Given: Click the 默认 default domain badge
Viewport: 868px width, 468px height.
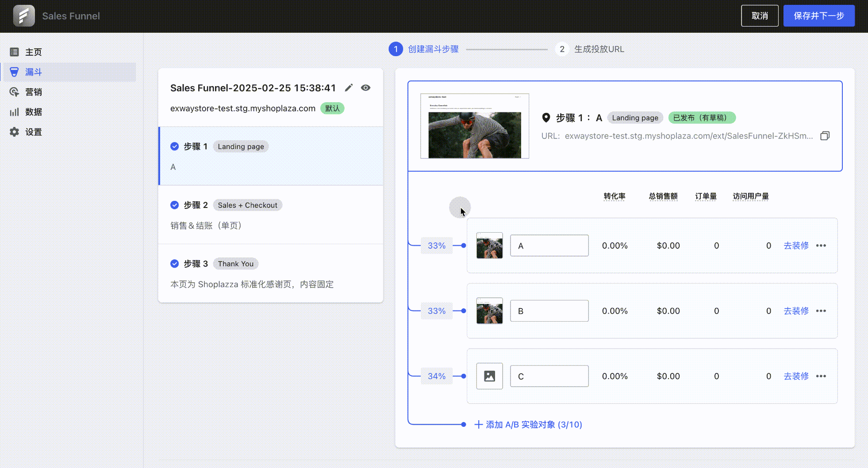Looking at the screenshot, I should (332, 108).
